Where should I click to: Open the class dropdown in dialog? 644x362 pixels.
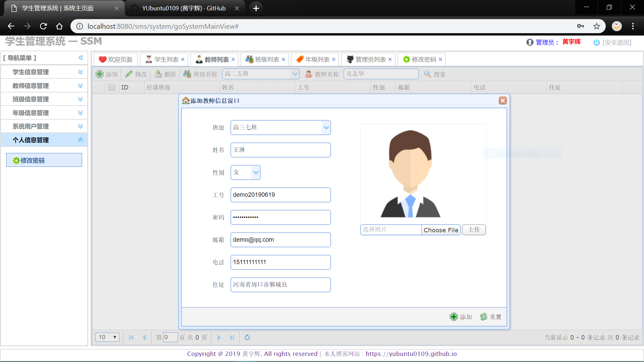click(326, 127)
